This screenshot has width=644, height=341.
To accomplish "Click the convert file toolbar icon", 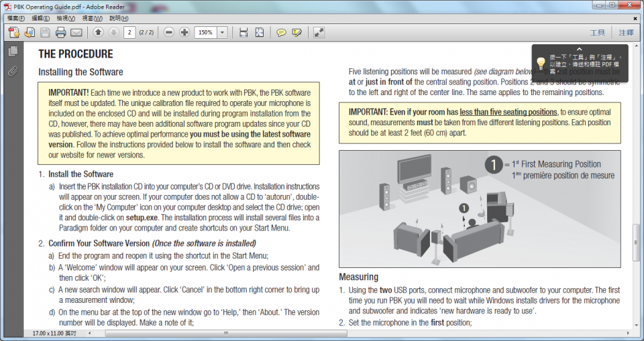I will [30, 32].
